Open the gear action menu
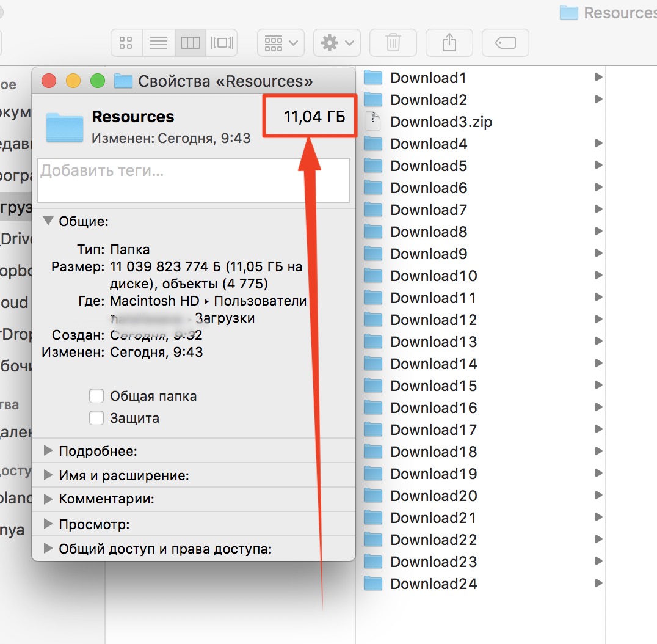 [337, 43]
